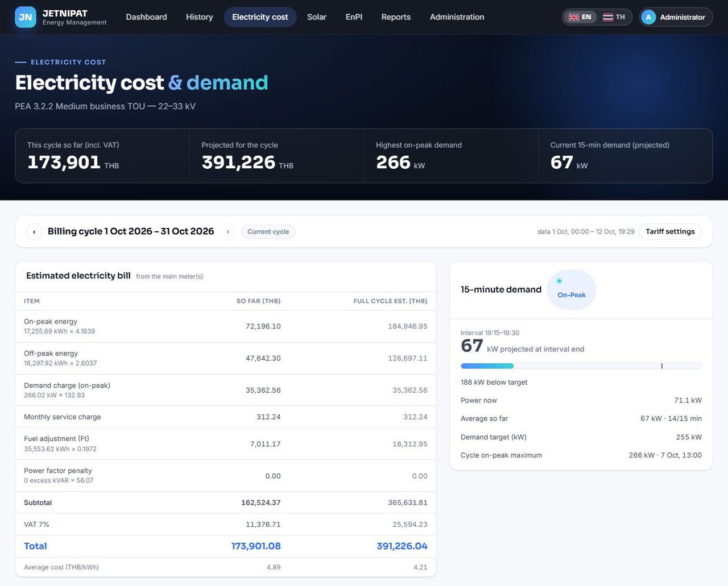Click the Power now 71.1 kW value
Viewport: 728px width, 586px height.
click(688, 400)
